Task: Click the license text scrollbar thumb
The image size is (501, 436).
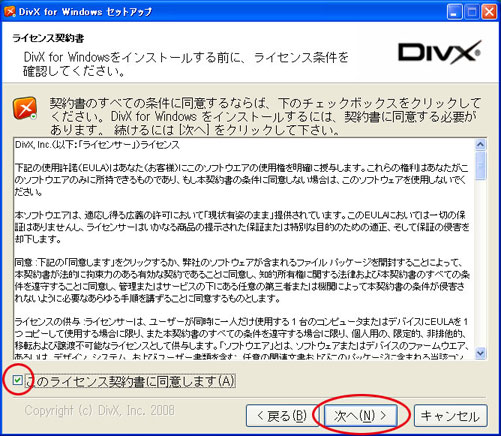Action: tap(480, 165)
